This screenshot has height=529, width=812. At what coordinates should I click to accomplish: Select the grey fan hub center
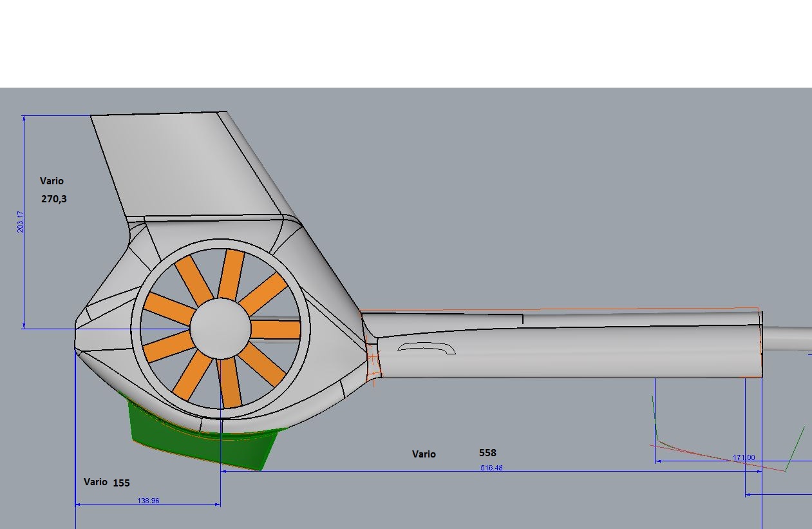tap(220, 329)
